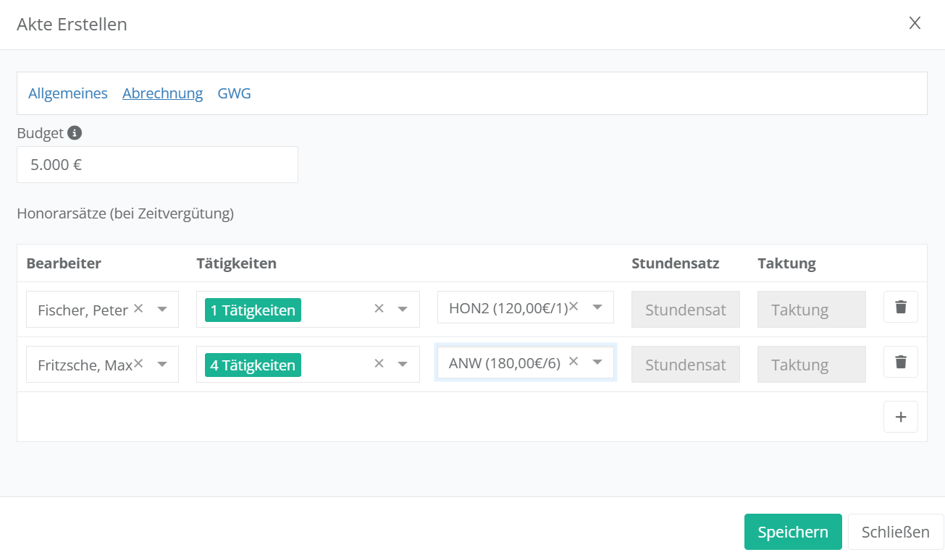Open the 4 Tätigkeiten dropdown arrow
This screenshot has width=945, height=560.
point(403,365)
